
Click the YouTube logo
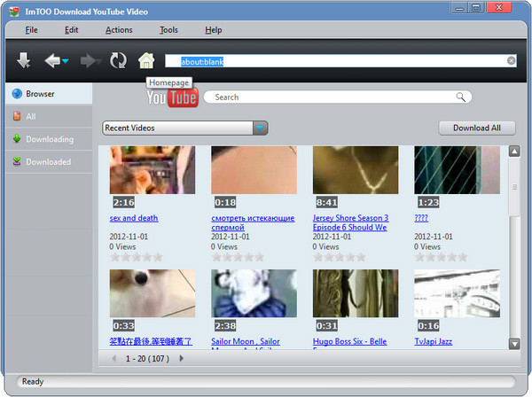pyautogui.click(x=173, y=97)
